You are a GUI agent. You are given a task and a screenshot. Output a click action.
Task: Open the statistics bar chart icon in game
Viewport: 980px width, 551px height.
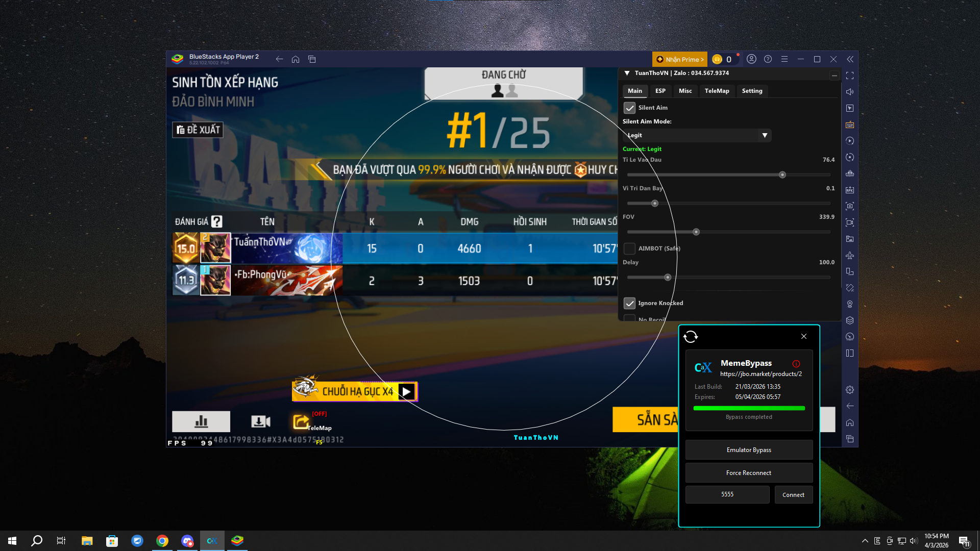coord(201,421)
